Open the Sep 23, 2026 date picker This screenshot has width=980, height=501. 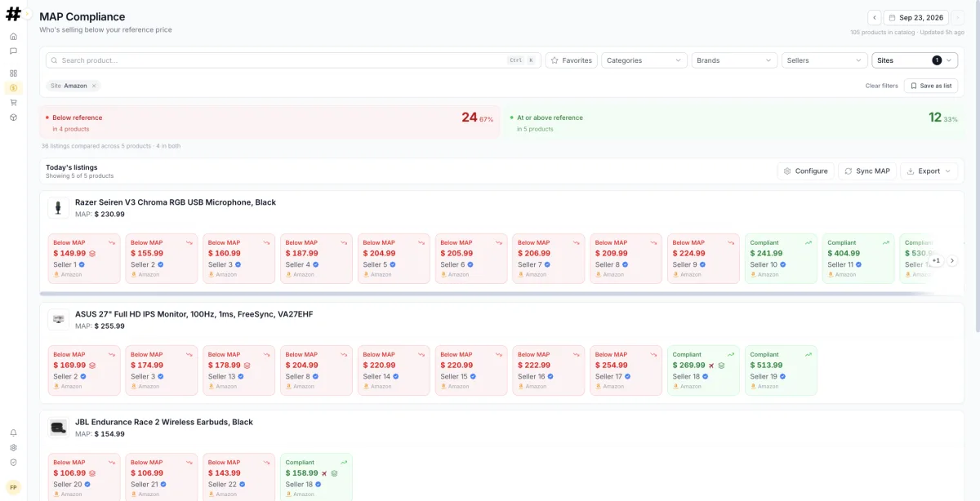(915, 17)
